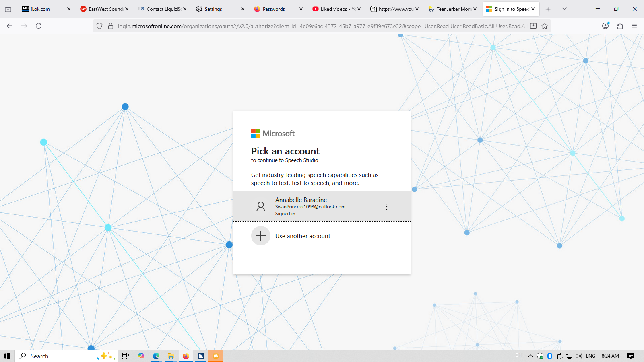Close the Tear Jerker Moments tab
Image resolution: width=644 pixels, height=362 pixels.
point(475,9)
